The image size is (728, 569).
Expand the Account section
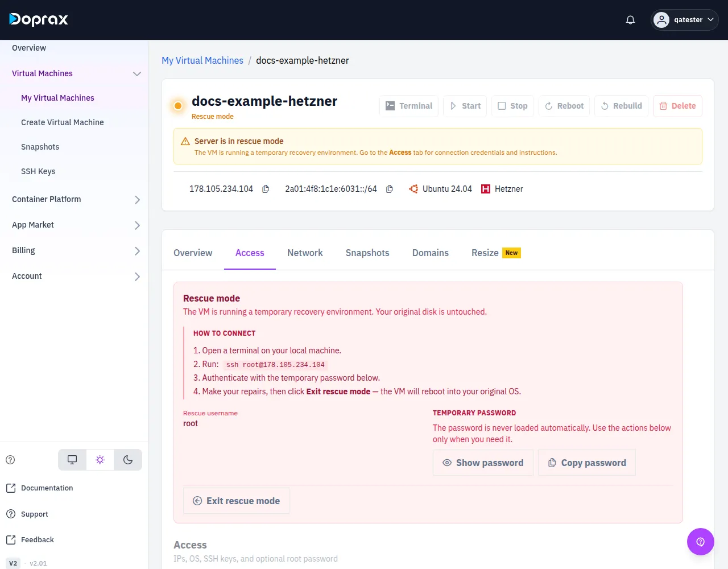[x=74, y=276]
